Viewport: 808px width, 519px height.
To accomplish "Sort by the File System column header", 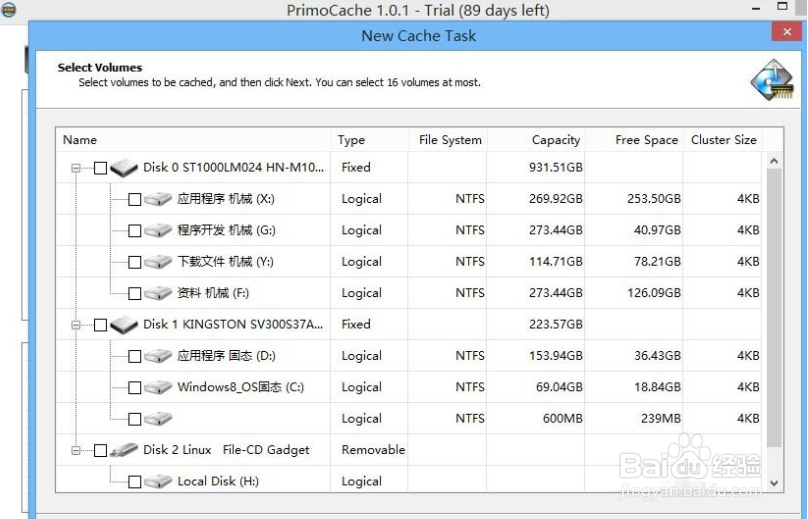I will [x=447, y=140].
